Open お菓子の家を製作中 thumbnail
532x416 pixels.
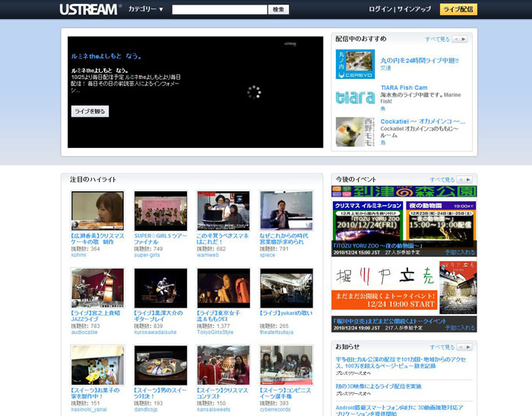pos(97,365)
